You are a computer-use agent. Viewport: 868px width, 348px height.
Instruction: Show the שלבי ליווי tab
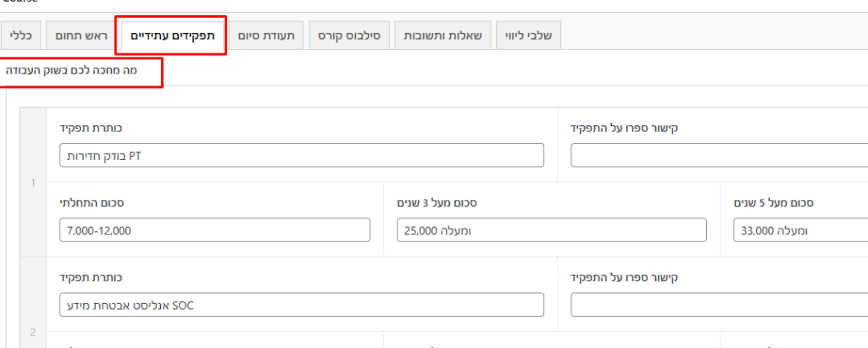point(527,36)
